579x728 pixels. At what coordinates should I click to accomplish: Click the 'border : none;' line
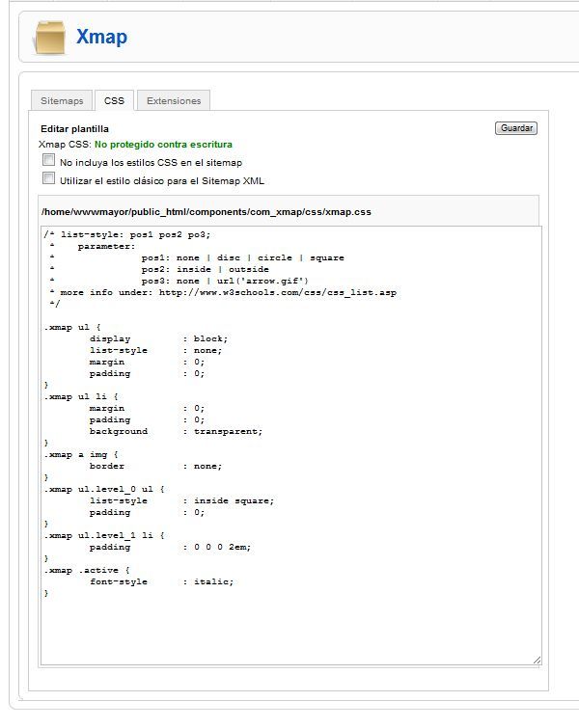pos(155,466)
